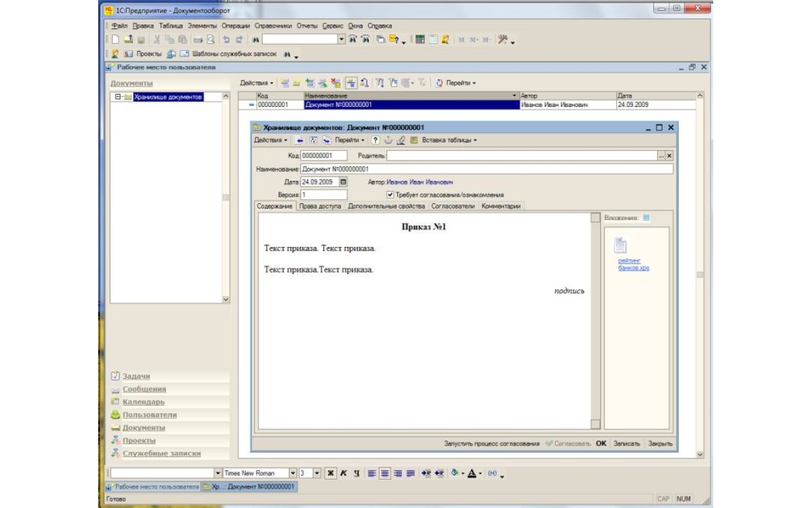812x508 pixels.
Task: Toggle bold Ж formatting button
Action: (x=331, y=473)
